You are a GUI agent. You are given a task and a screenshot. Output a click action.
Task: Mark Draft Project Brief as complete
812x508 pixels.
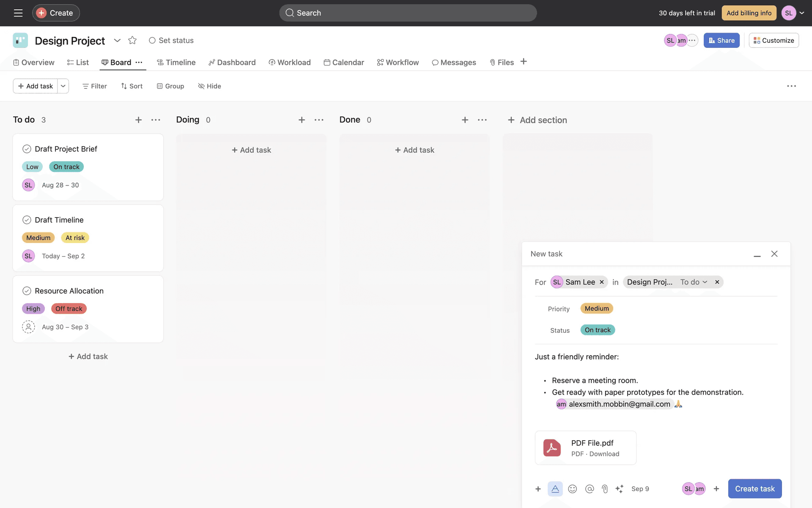(x=27, y=149)
